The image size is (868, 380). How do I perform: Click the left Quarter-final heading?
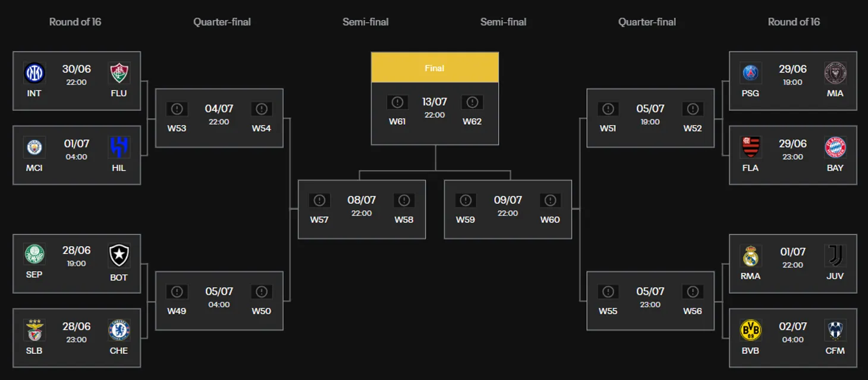(x=222, y=22)
